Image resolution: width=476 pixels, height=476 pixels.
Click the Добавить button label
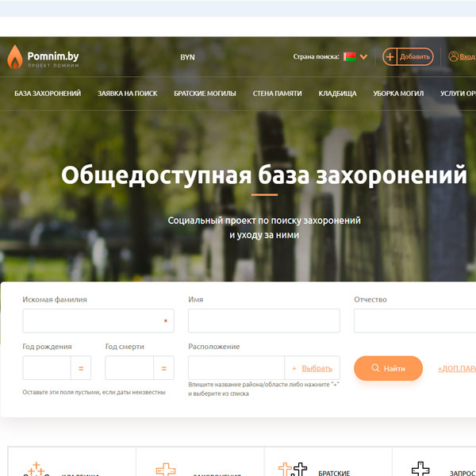click(x=414, y=57)
